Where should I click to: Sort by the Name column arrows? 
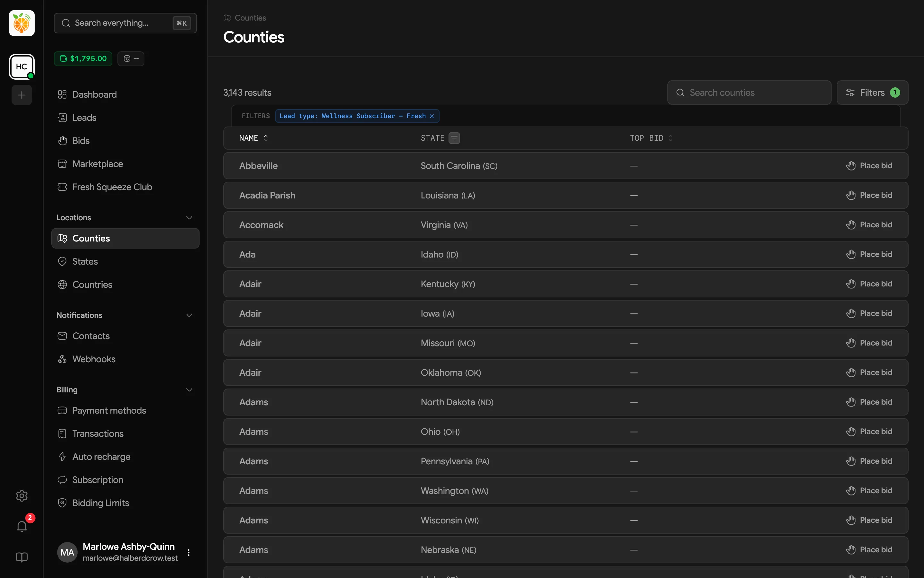point(266,138)
